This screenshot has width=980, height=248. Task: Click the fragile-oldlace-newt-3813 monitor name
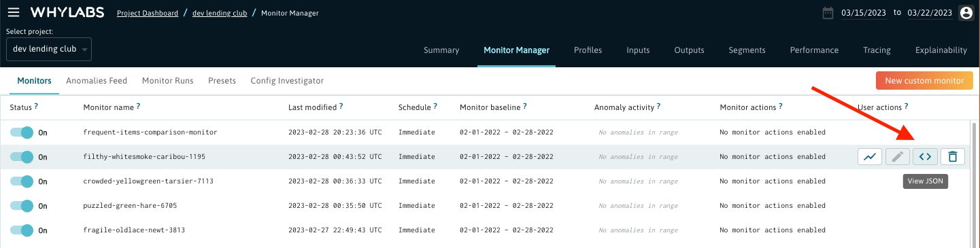134,230
